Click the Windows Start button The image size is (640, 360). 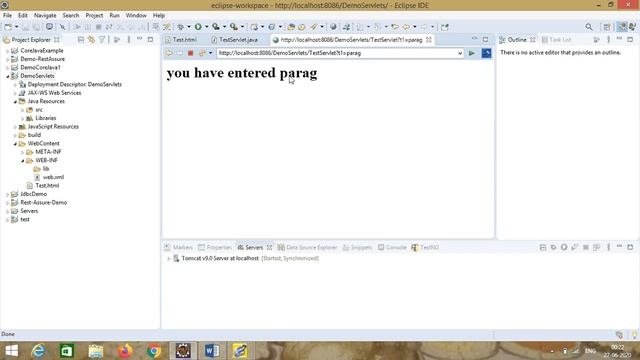click(x=11, y=351)
